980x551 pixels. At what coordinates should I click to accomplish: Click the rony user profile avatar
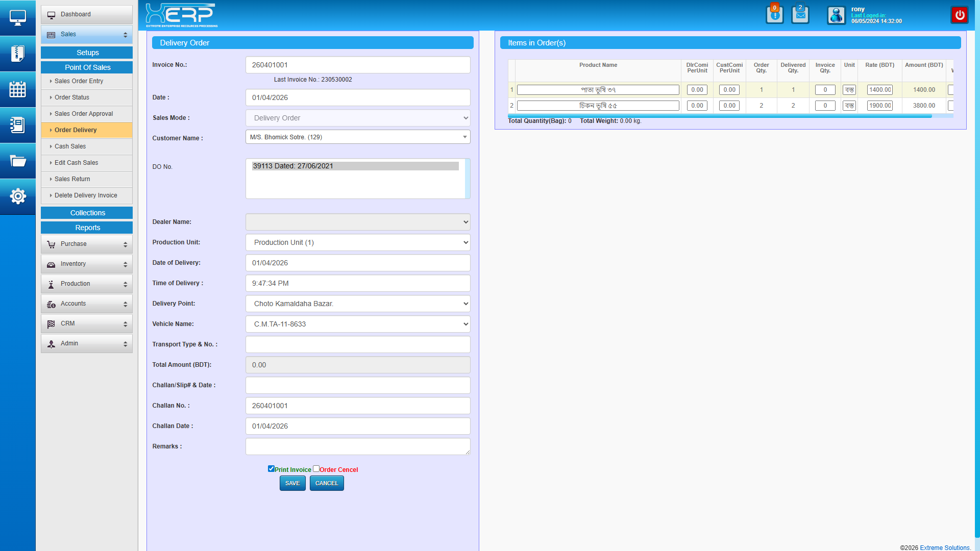tap(836, 15)
